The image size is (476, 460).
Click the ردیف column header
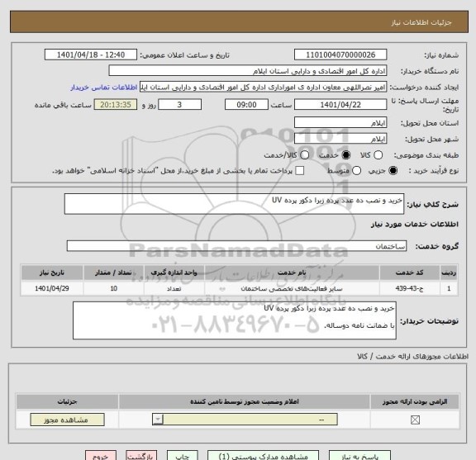[449, 273]
